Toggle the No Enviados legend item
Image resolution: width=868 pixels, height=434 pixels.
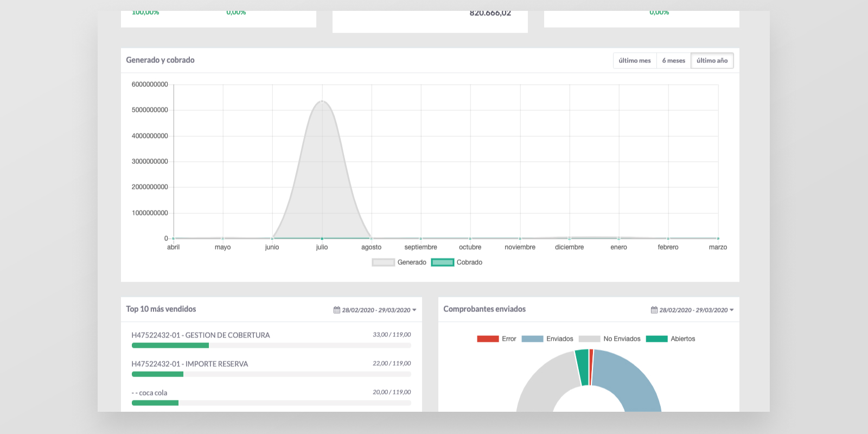coord(610,339)
